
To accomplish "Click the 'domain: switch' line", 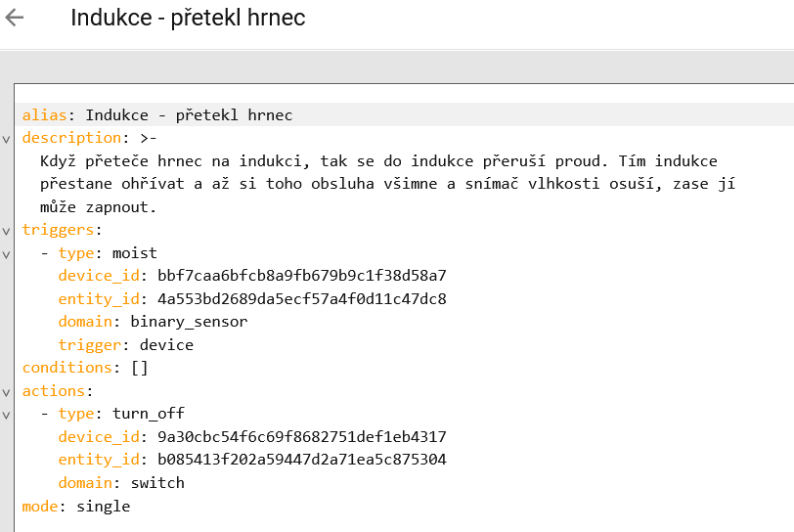I will [121, 483].
